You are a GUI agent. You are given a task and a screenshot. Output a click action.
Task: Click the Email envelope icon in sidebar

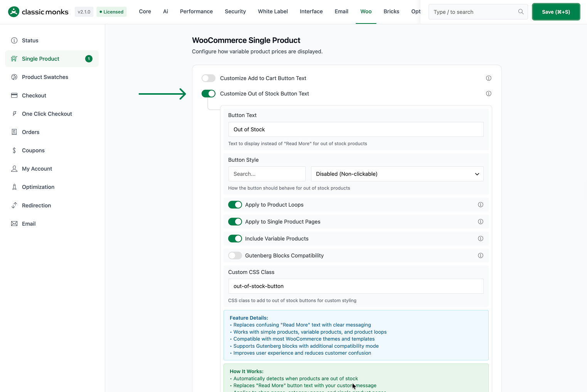pos(14,224)
